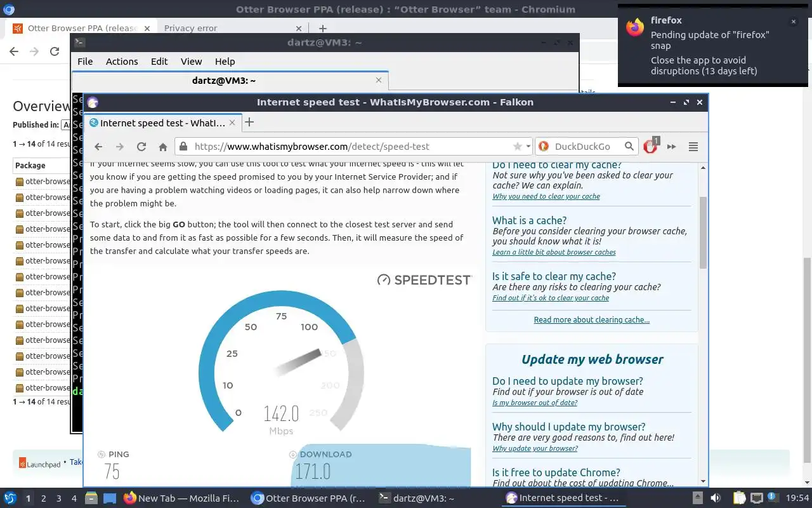Click the volume speaker tray icon

(x=715, y=498)
